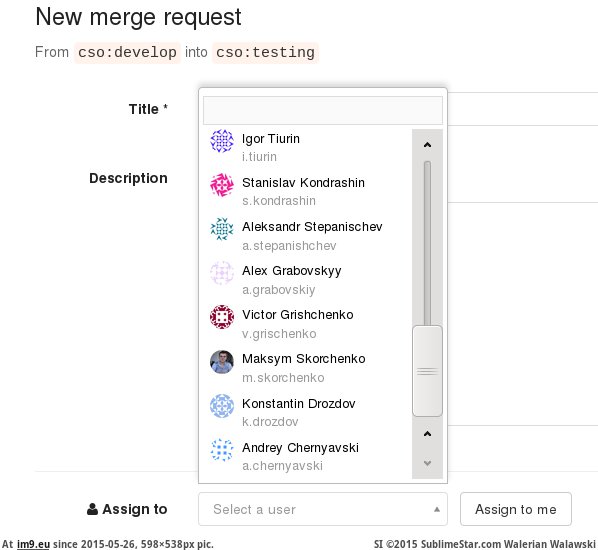This screenshot has height=550, width=598.
Task: Open the Select a user dropdown
Action: point(323,509)
